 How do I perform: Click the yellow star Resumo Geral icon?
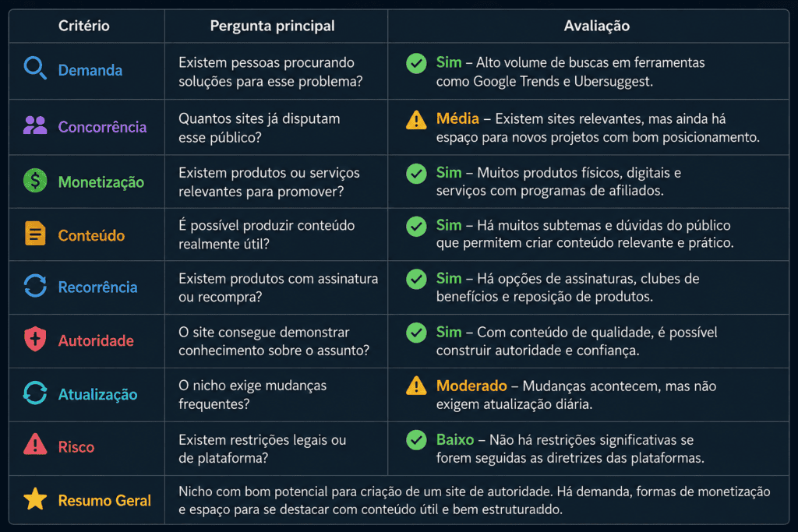(x=35, y=499)
